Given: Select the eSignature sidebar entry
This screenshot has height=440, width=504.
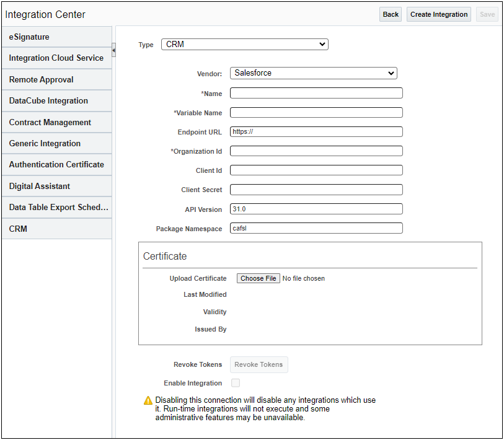Looking at the screenshot, I should (x=28, y=37).
